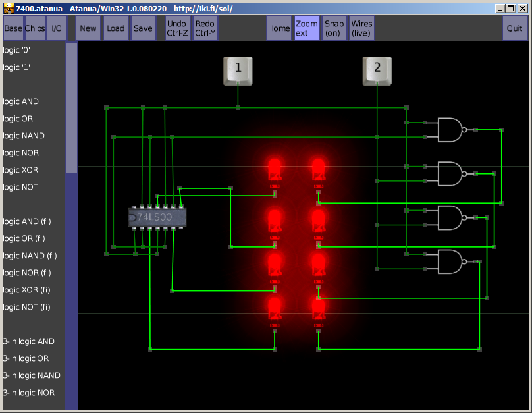
Task: Click the 74LS00 chip component
Action: point(158,217)
